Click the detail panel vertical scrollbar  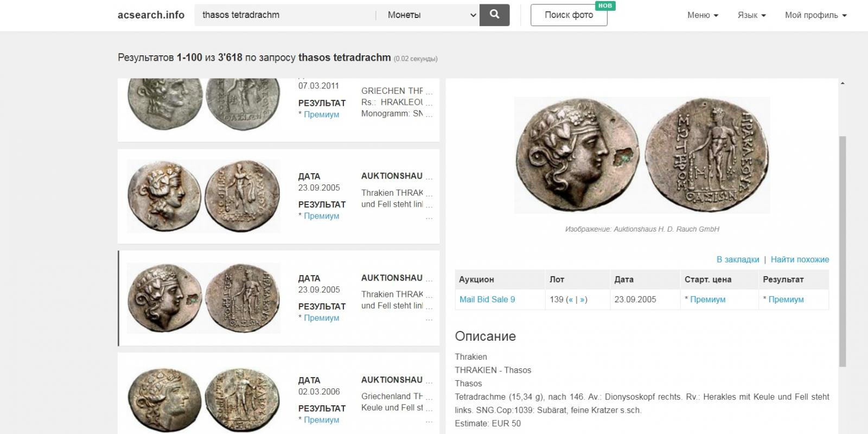click(x=843, y=251)
